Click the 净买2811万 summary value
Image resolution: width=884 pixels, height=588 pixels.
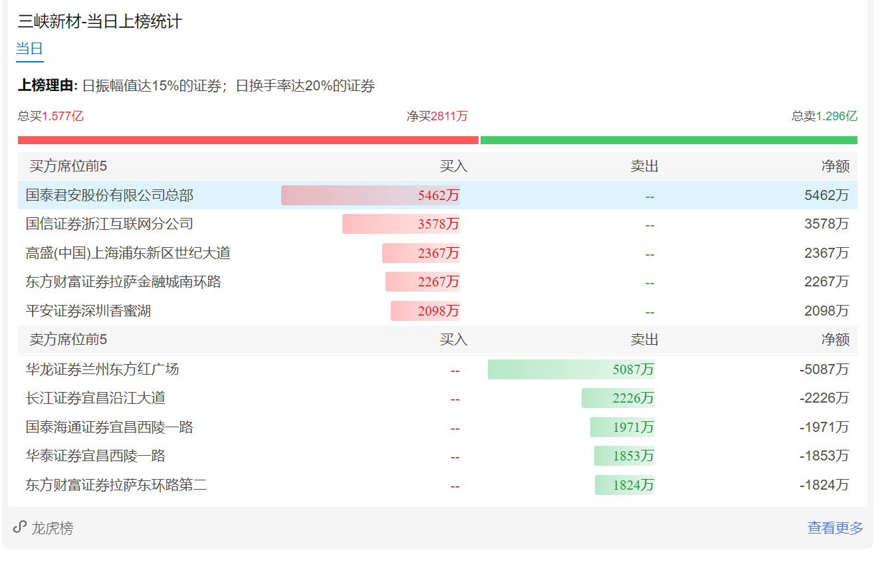(437, 116)
